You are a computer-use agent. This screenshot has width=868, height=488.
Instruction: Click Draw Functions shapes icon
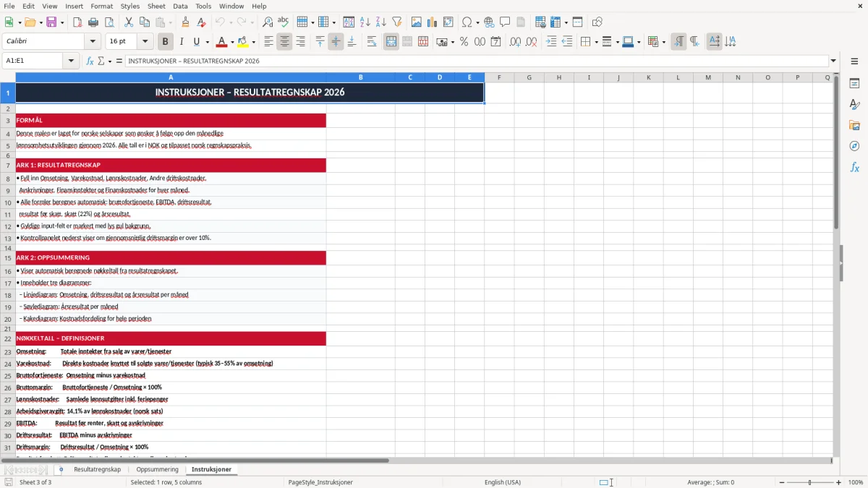597,22
